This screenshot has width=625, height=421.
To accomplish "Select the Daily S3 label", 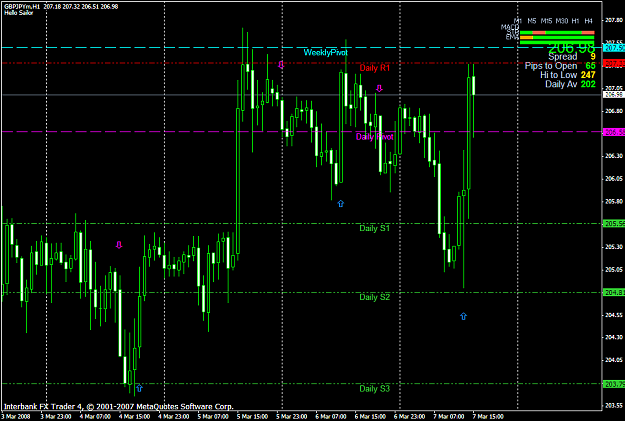I will click(x=374, y=389).
